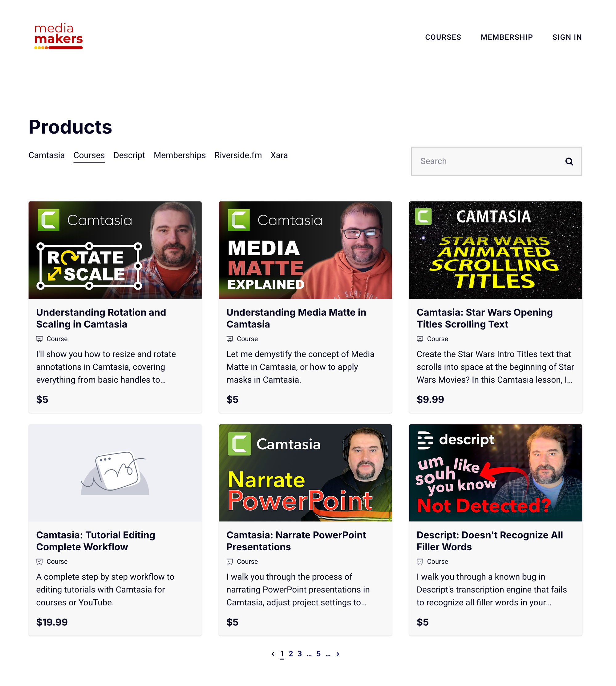Filter products by Camtasia category
The height and width of the screenshot is (686, 616).
(47, 155)
